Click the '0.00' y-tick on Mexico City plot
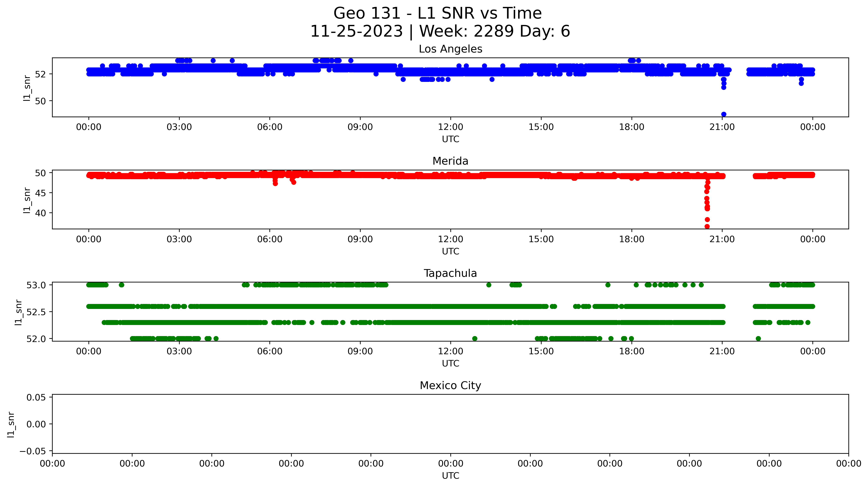Image resolution: width=868 pixels, height=487 pixels. 36,424
